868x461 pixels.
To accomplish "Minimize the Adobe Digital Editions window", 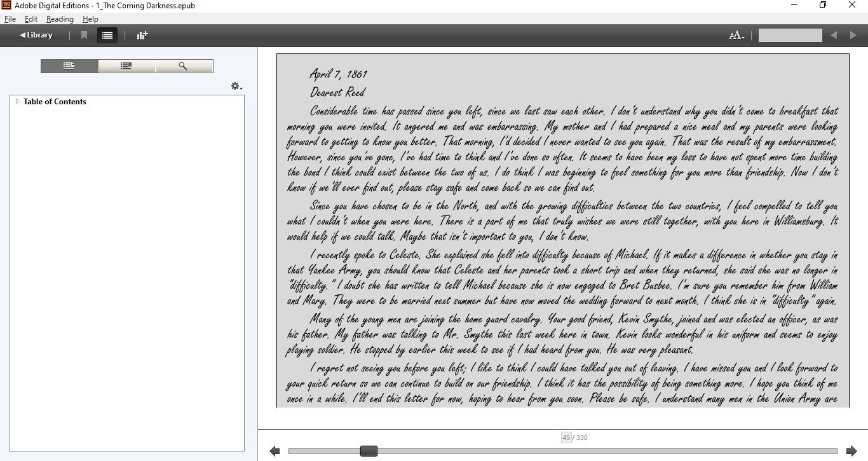I will click(794, 6).
